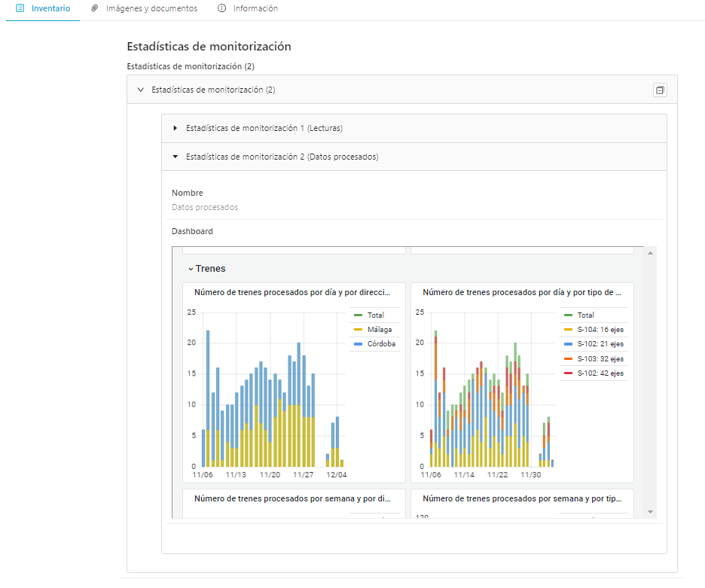The image size is (705, 588).
Task: Click the paperclip icon for Imágenes y documentos
Action: coord(94,8)
